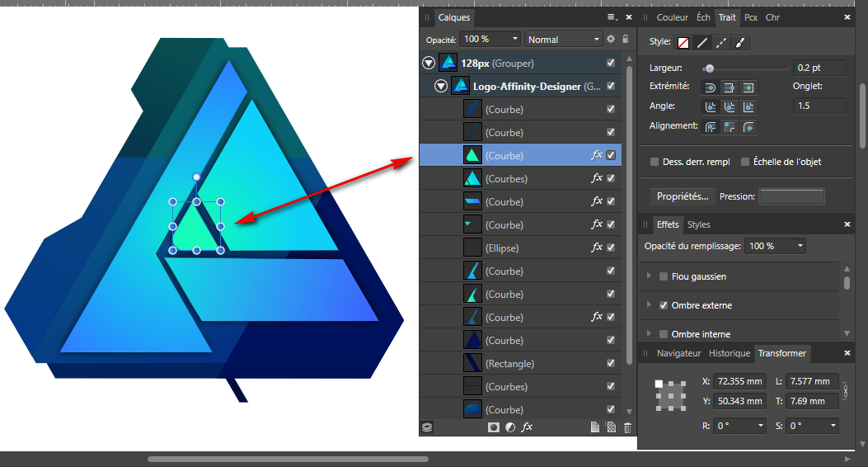Toggle visibility of the (Rectangle) layer
The image size is (868, 467).
coord(611,363)
